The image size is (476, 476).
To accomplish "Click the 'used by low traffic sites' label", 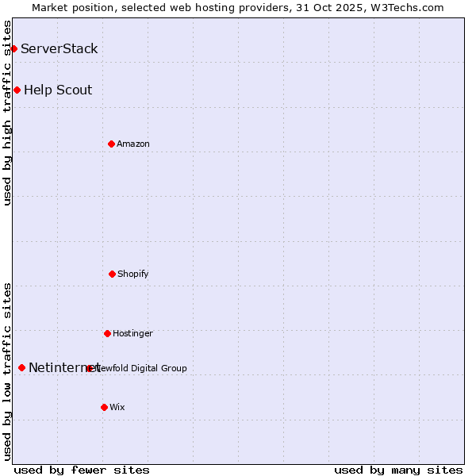I will 7,371.
